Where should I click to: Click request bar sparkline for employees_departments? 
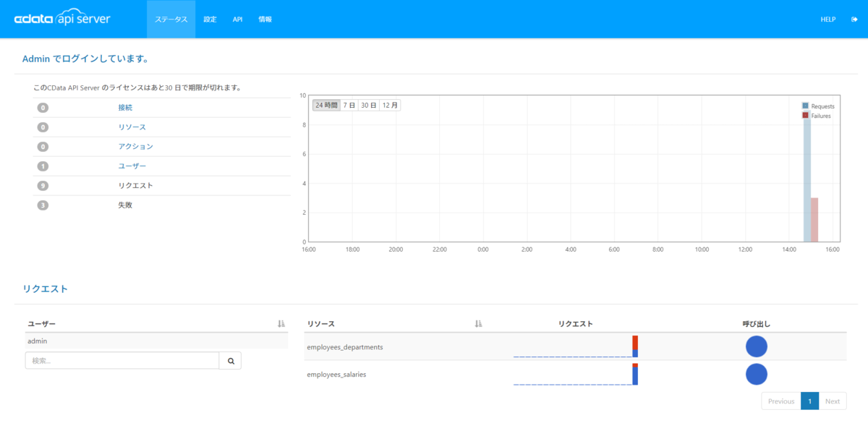pos(576,346)
